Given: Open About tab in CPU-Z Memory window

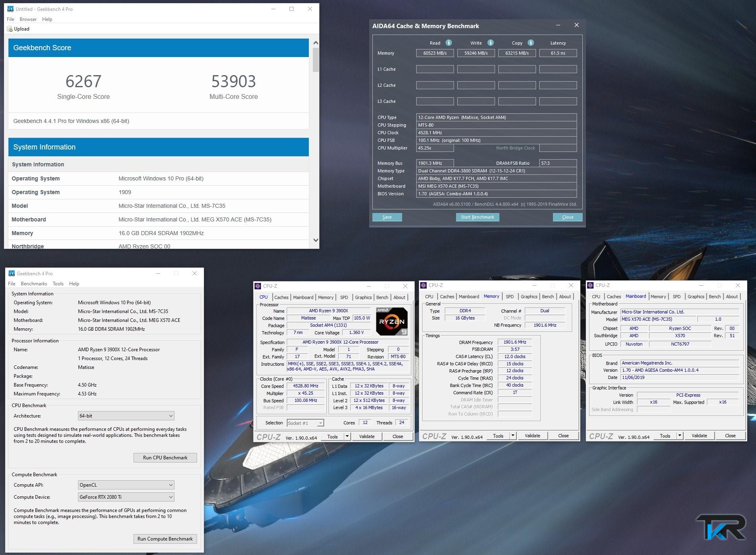Looking at the screenshot, I should pyautogui.click(x=565, y=297).
